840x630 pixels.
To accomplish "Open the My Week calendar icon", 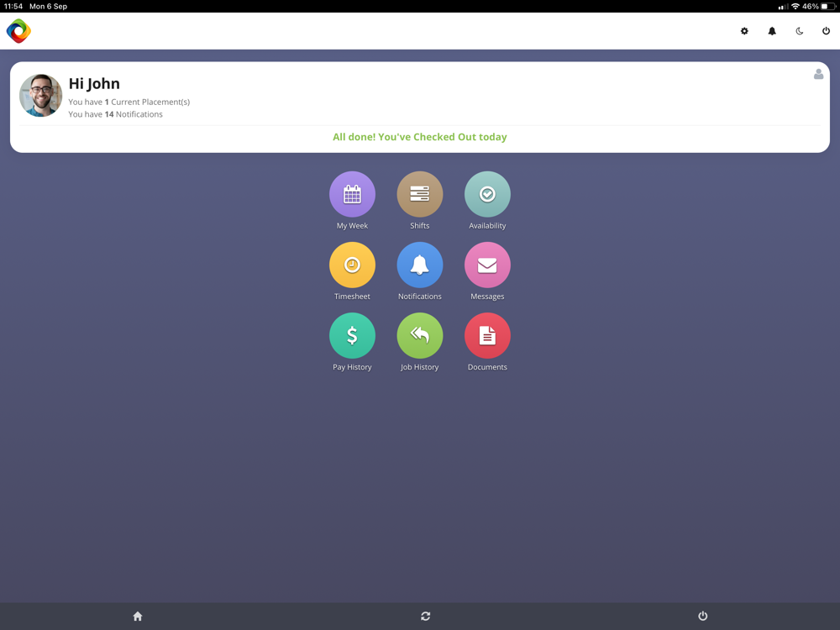I will point(352,194).
